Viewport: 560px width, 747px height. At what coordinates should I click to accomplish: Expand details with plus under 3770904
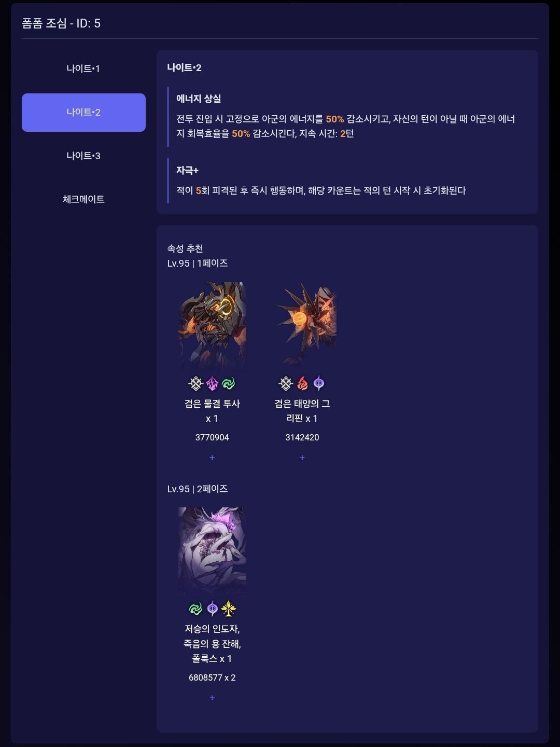212,458
